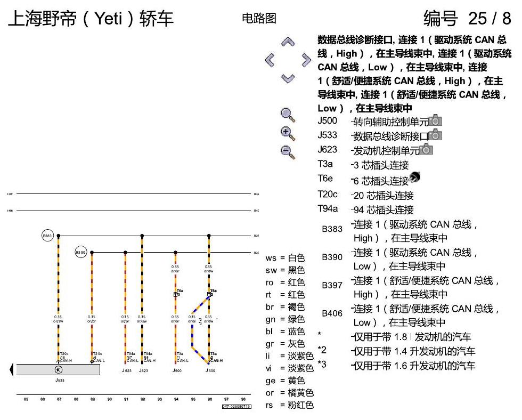Click the 电路图 heading
The height and width of the screenshot is (420, 522).
259,18
